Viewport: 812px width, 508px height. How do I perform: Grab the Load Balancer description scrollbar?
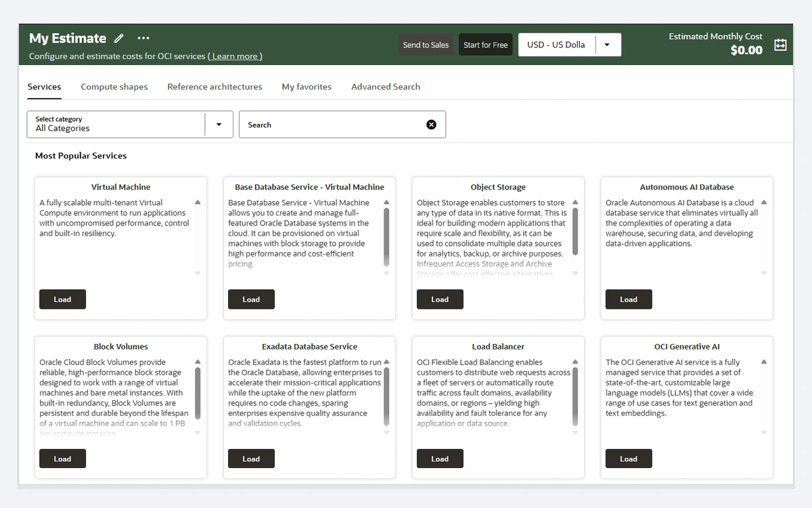[x=575, y=396]
